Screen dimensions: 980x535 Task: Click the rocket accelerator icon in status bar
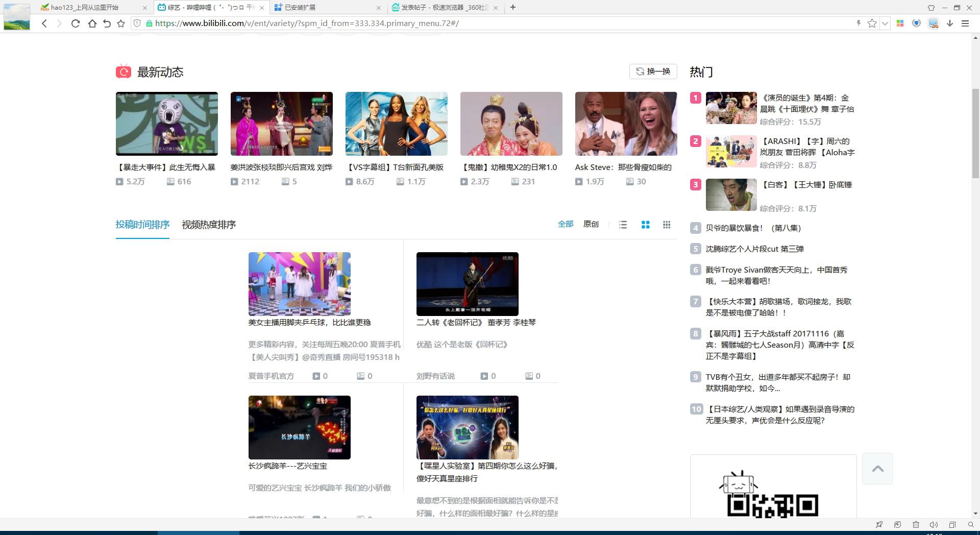tap(879, 524)
